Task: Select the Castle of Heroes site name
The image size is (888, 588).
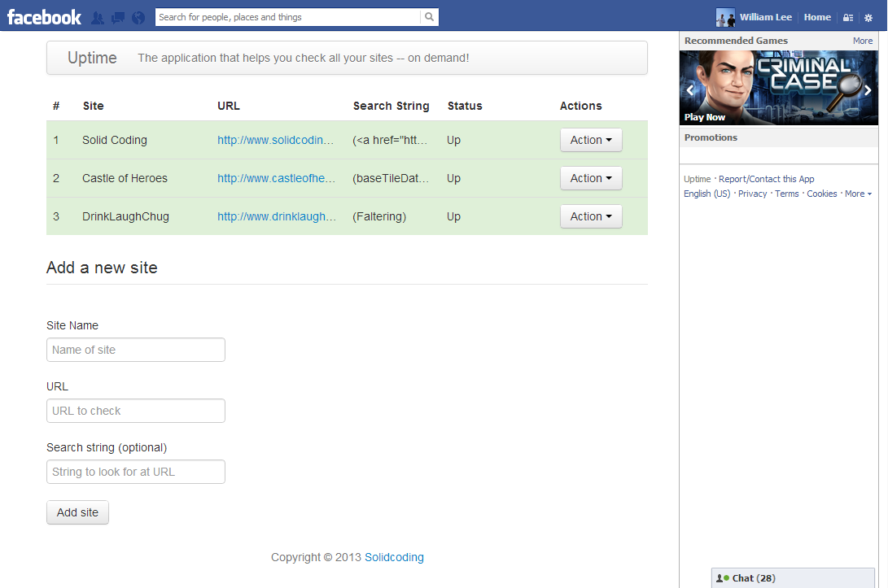Action: [125, 178]
